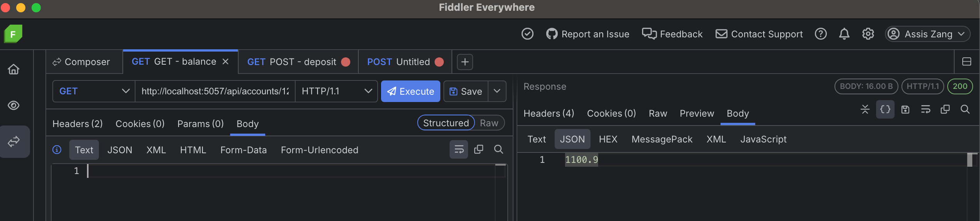Switch to Raw body view toggle
The height and width of the screenshot is (221, 980).
tap(489, 123)
